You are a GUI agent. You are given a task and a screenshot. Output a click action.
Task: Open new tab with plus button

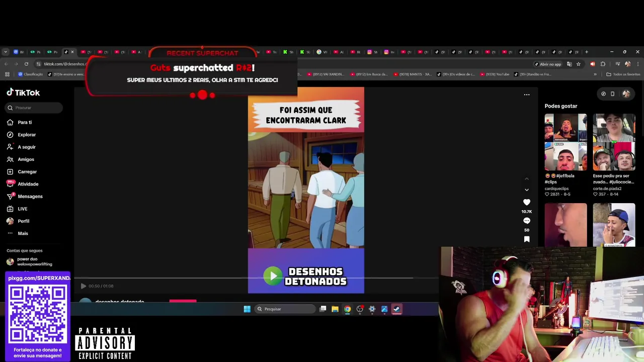586,52
